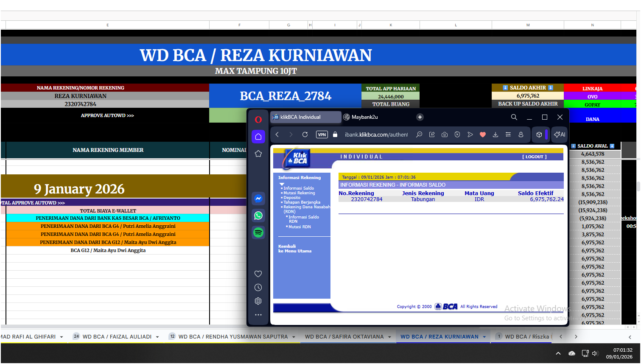Open Opera sidebar bookmarks star icon
Viewport: 641px width, 364px height.
tap(258, 154)
